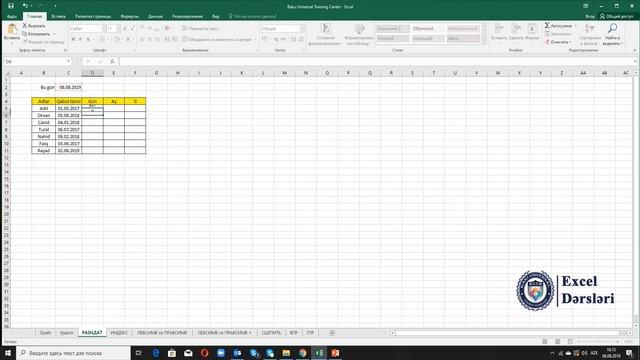Click the Name Box showing the cell reference
Screen dimensions: 640x360
pos(34,62)
